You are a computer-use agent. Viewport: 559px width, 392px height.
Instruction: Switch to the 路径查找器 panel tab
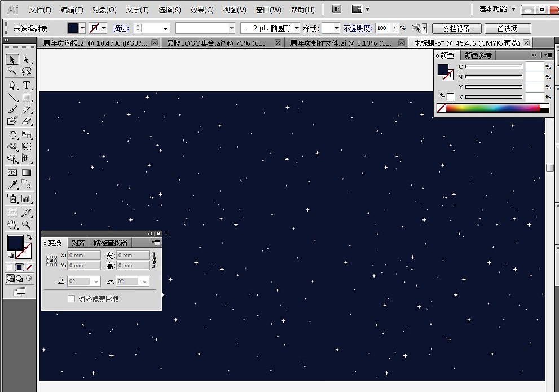pos(111,243)
